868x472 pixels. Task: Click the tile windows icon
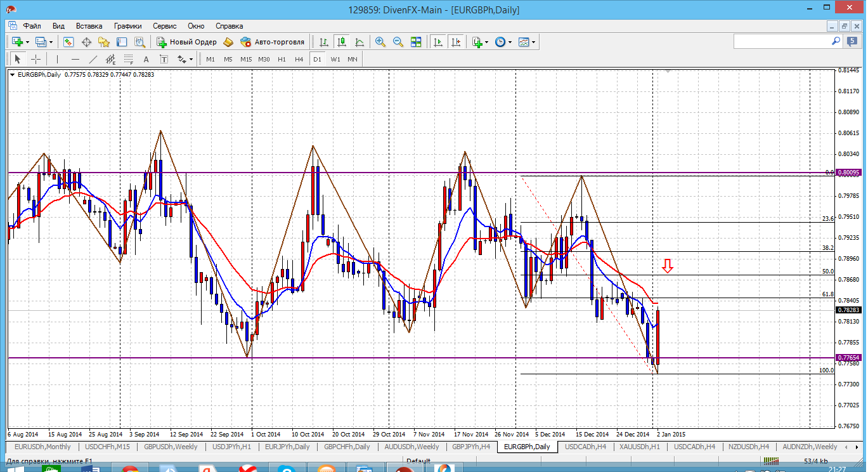(416, 42)
